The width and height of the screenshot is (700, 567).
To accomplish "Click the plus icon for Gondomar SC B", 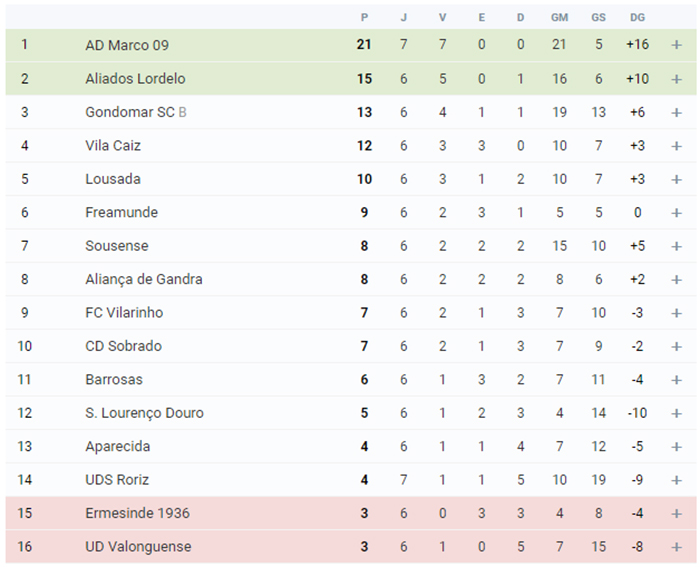I will pos(676,113).
